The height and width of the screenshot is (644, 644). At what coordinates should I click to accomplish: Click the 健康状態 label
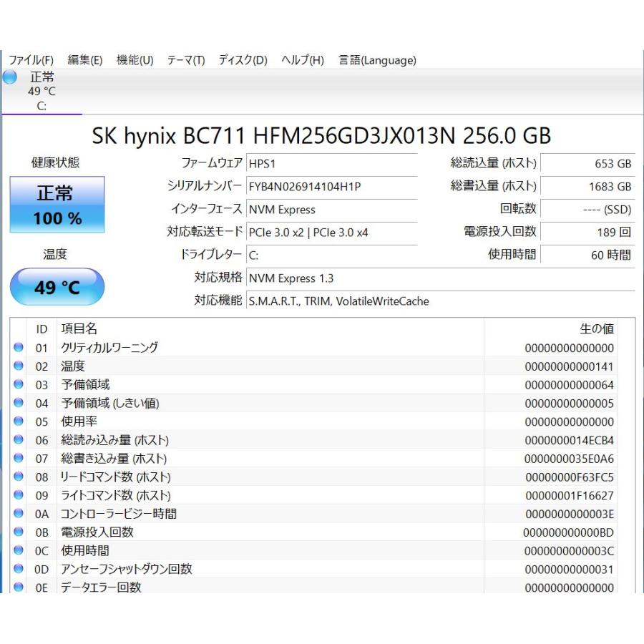click(x=55, y=162)
